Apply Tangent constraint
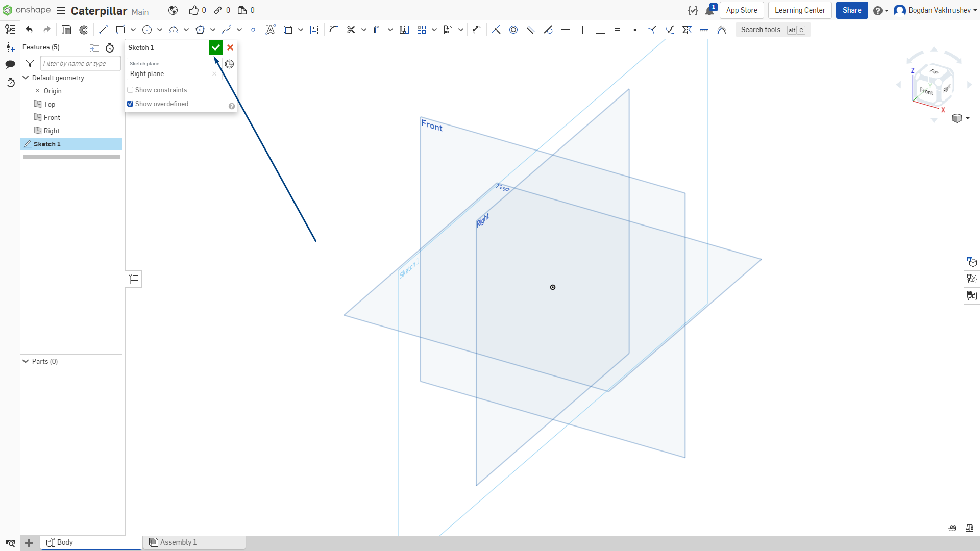Image resolution: width=980 pixels, height=551 pixels. [548, 30]
